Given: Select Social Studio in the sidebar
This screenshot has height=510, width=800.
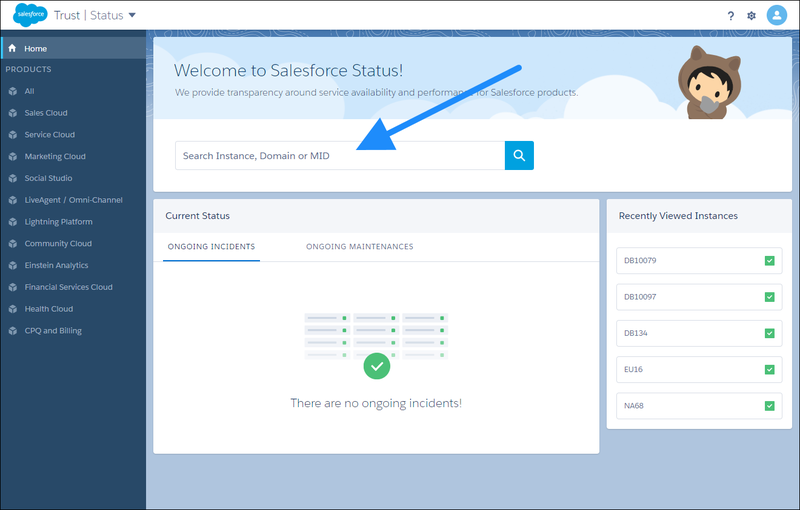Looking at the screenshot, I should [48, 178].
